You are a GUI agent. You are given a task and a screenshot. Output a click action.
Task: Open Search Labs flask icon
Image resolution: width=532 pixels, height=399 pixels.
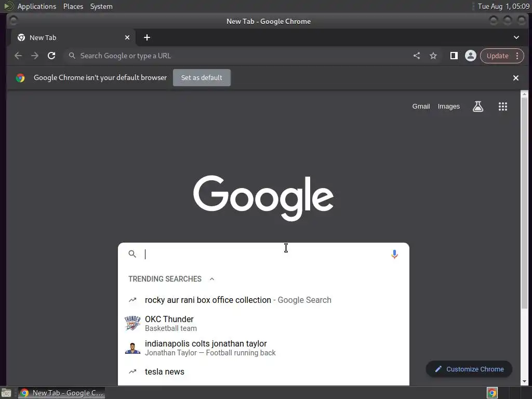point(478,107)
